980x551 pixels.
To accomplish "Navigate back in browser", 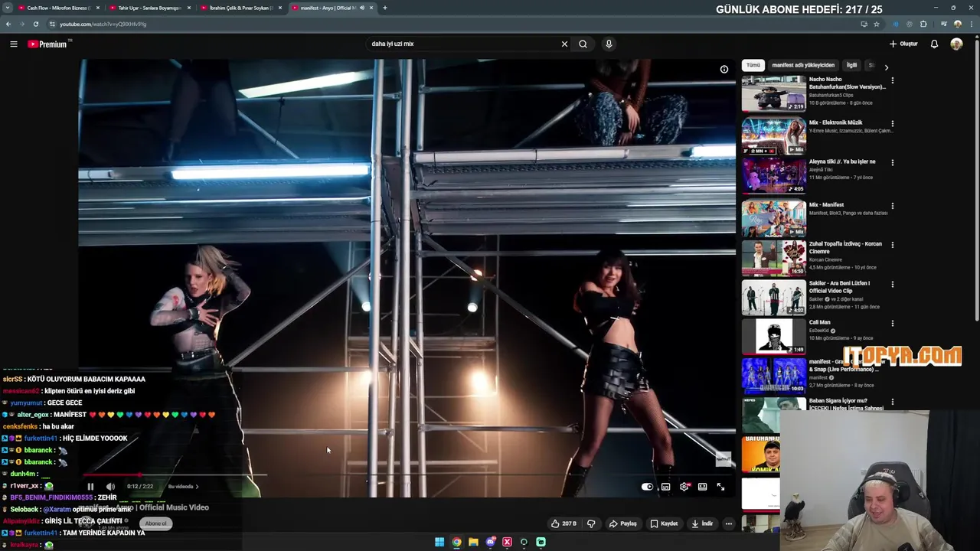I will pos(8,24).
